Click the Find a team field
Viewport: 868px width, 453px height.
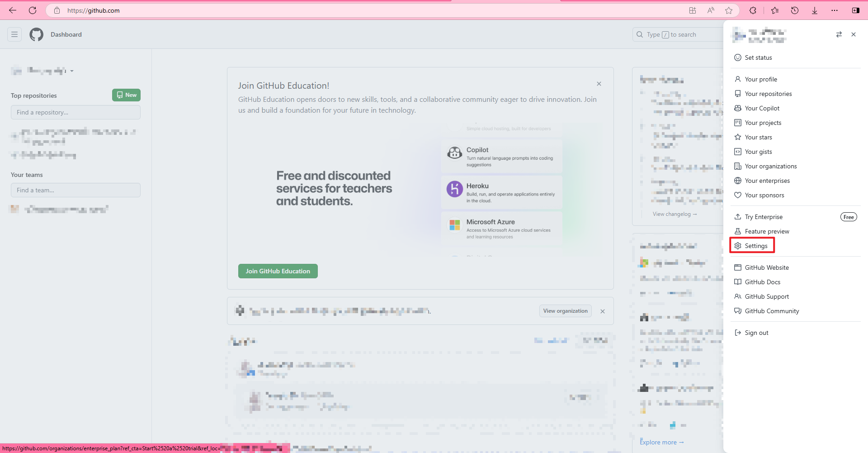[75, 190]
